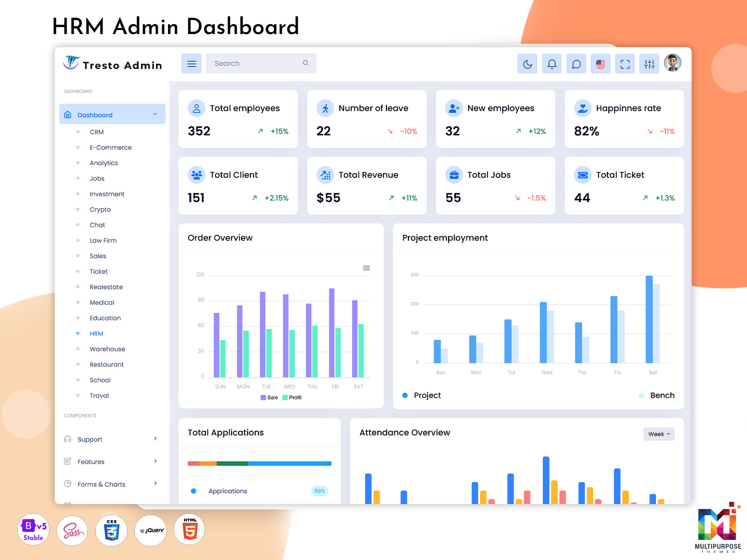The width and height of the screenshot is (747, 560).
Task: Click the Total Client group icon
Action: click(197, 175)
